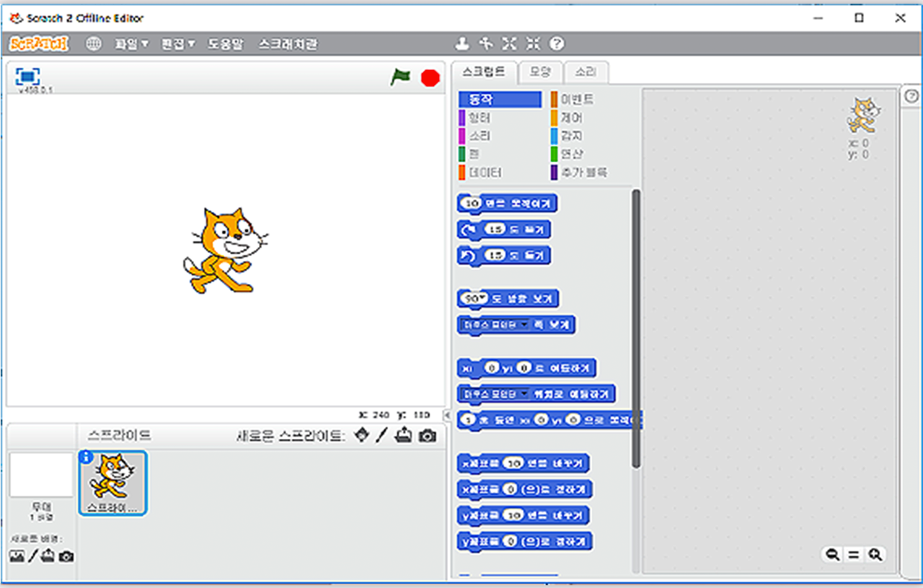Click the 10 value in move block
Viewport: 923px width, 588px height.
coord(472,204)
